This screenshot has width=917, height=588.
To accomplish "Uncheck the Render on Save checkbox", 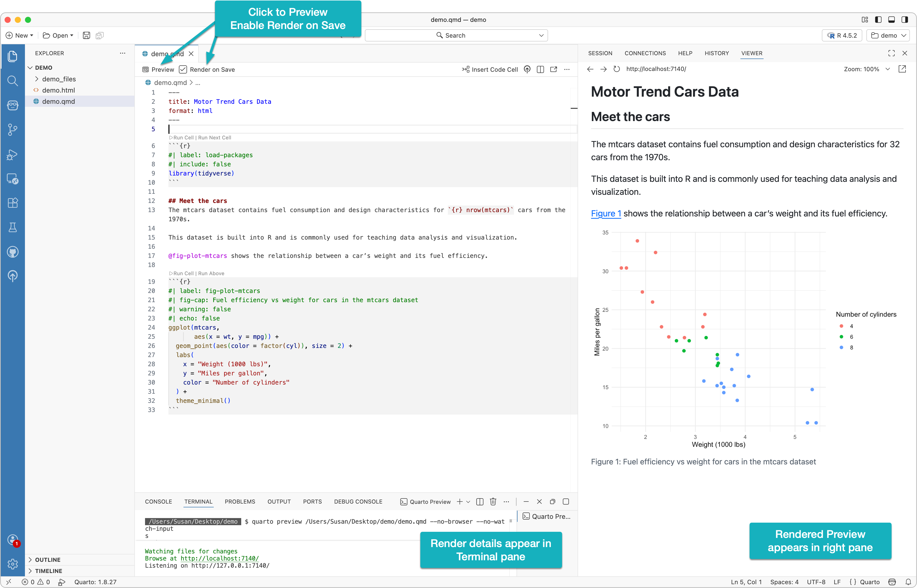I will click(x=183, y=69).
